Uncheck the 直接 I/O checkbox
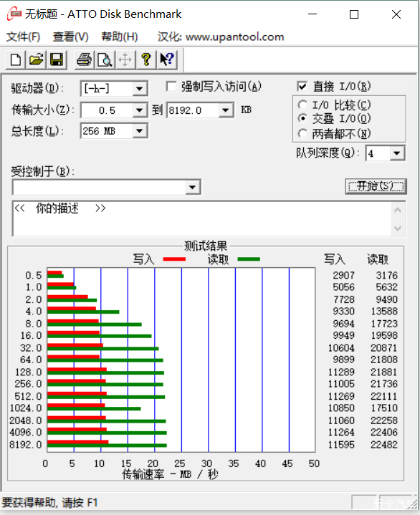This screenshot has height=515, width=420. pyautogui.click(x=302, y=87)
